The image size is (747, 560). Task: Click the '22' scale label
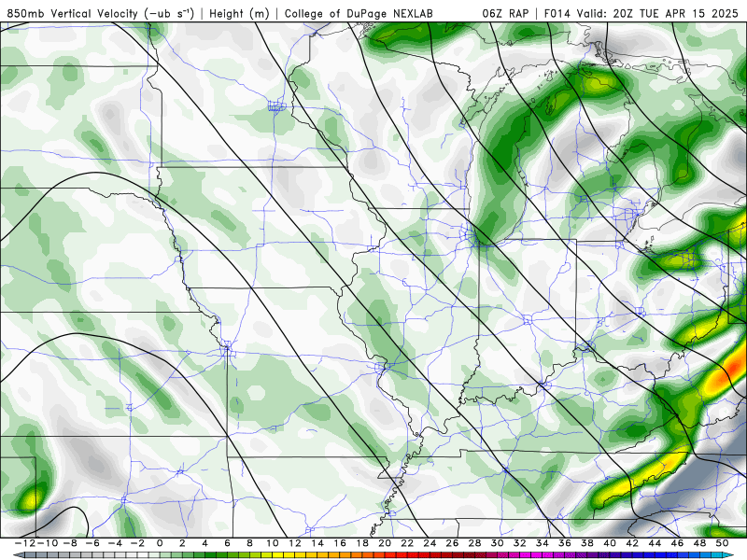407,543
